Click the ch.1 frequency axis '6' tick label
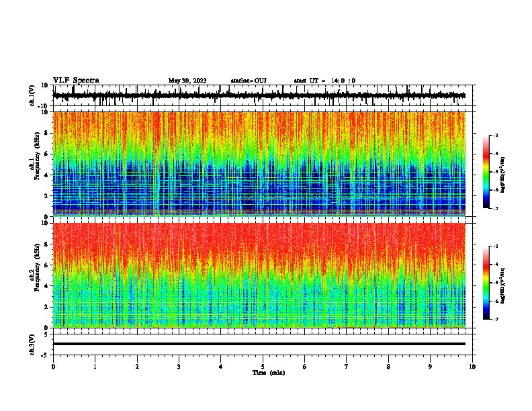The height and width of the screenshot is (411, 532). pos(46,154)
